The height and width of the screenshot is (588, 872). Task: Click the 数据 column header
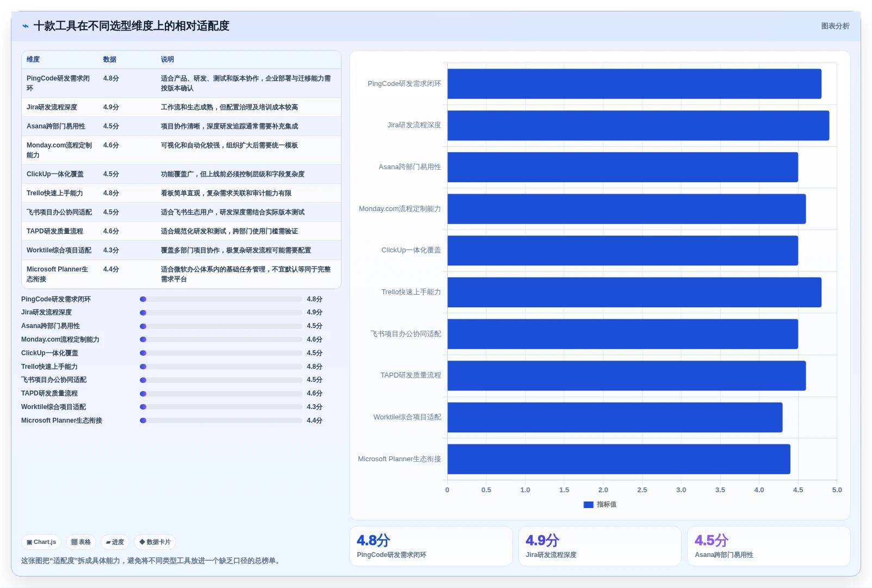point(110,60)
